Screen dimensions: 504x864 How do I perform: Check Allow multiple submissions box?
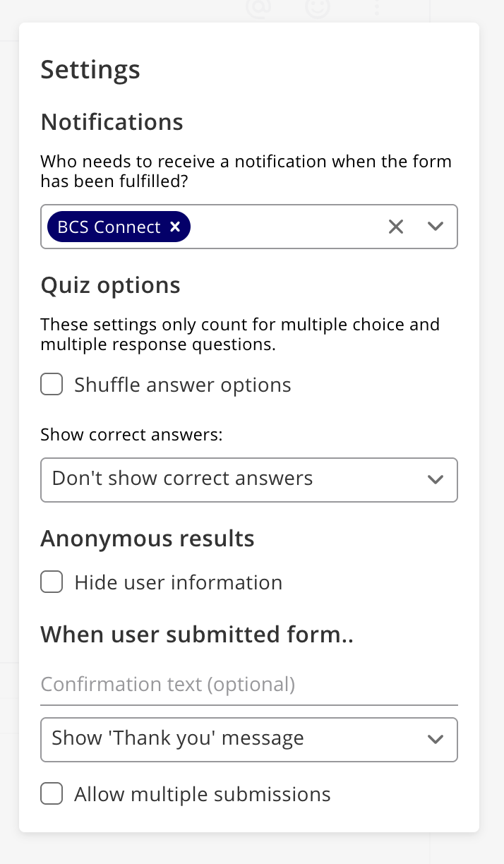pos(52,794)
